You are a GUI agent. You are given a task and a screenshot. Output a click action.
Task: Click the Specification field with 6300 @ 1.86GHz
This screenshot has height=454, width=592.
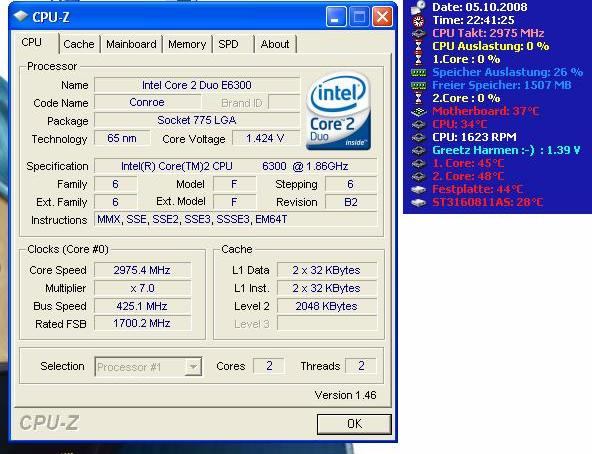pos(235,166)
